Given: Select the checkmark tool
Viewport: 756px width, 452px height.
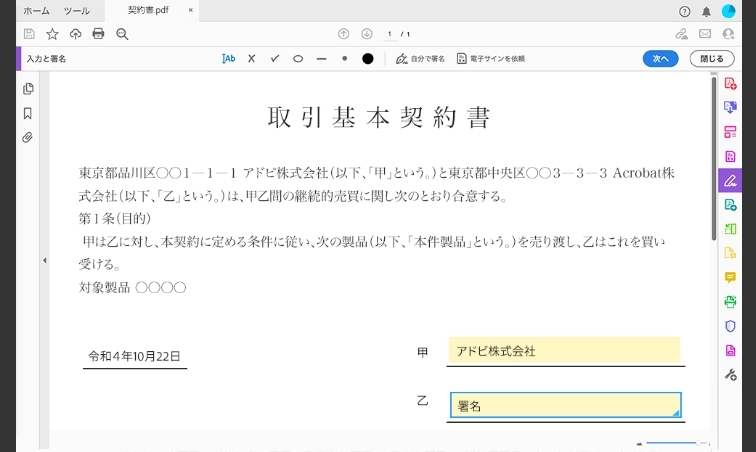Looking at the screenshot, I should [275, 59].
